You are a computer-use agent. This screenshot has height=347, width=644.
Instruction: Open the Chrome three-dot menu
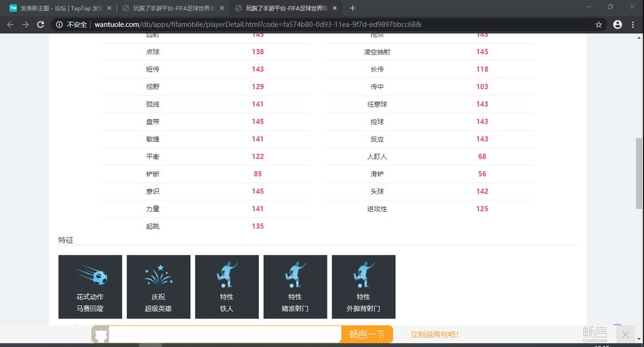(633, 24)
